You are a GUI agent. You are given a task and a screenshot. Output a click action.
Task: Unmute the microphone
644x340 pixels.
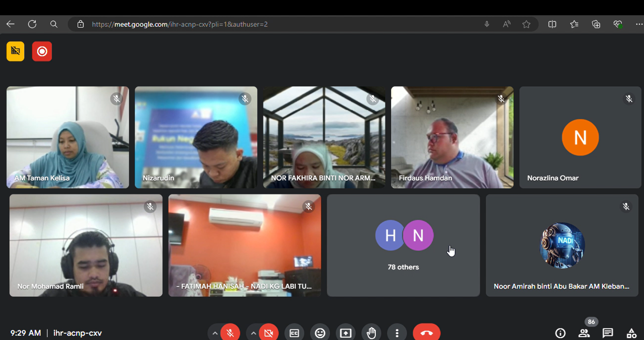click(231, 333)
